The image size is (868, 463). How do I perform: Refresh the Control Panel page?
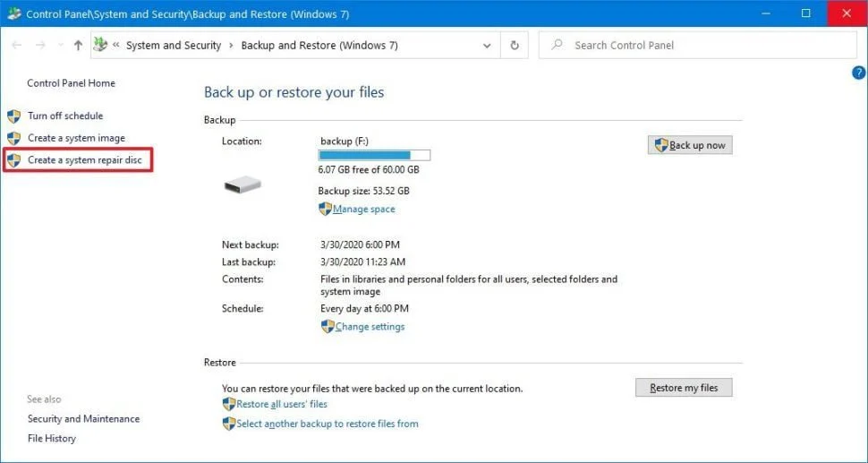tap(515, 46)
